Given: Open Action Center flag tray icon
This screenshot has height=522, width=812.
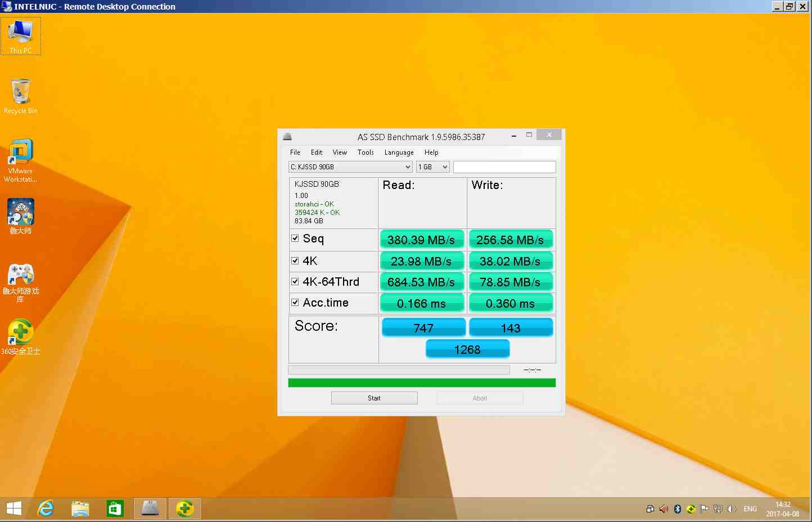Looking at the screenshot, I should 704,509.
